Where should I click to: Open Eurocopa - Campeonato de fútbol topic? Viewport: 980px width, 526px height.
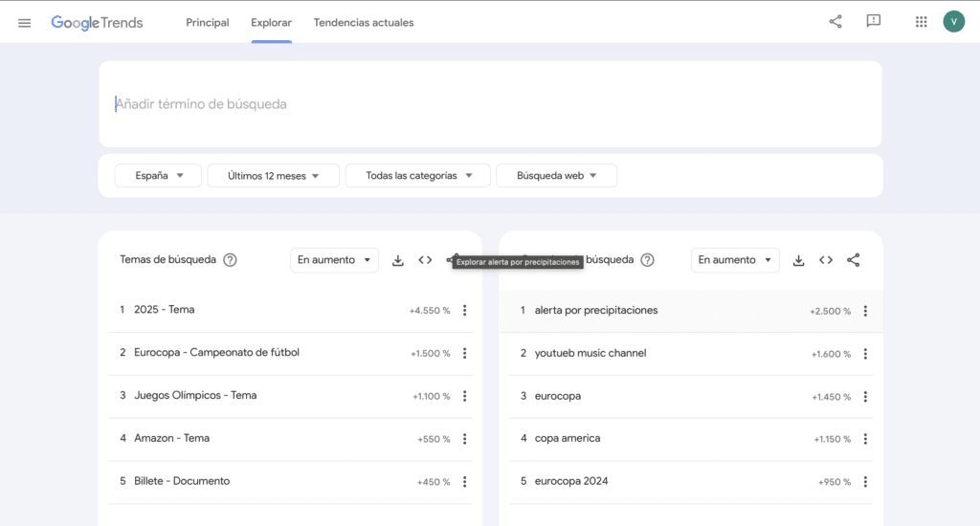[217, 352]
